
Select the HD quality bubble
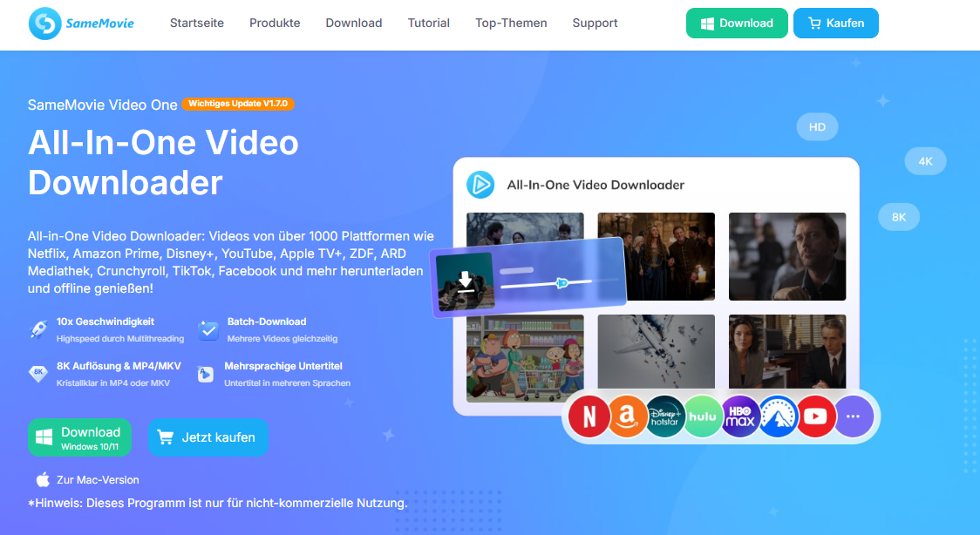[817, 126]
